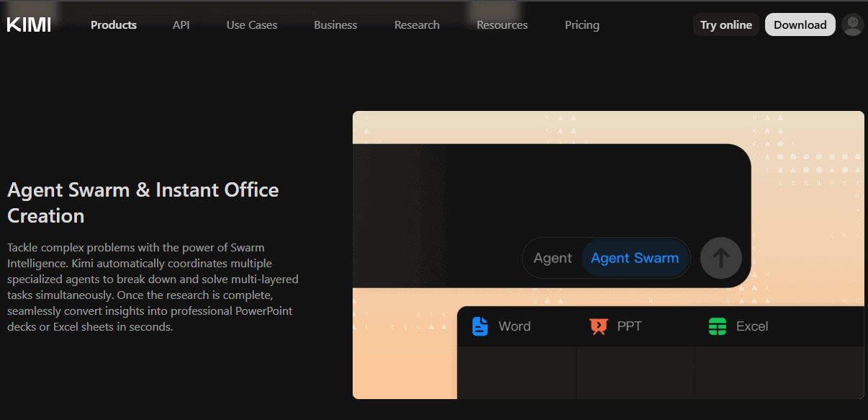Open the Products menu
Screen dimensions: 868x420
pyautogui.click(x=114, y=24)
